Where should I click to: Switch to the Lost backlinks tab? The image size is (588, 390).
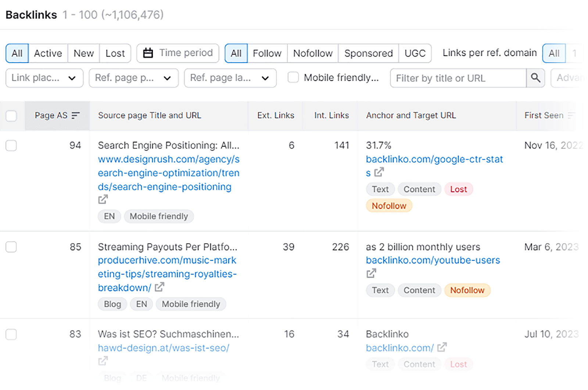coord(115,53)
